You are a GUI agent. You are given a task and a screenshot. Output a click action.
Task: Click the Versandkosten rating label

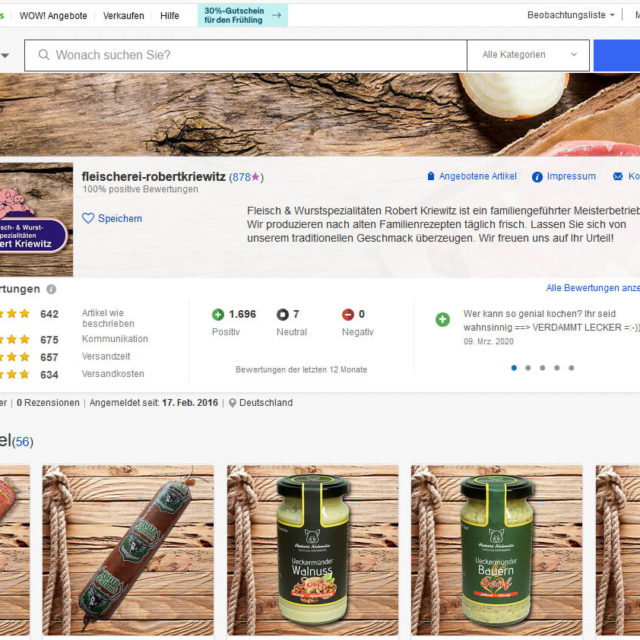point(113,374)
